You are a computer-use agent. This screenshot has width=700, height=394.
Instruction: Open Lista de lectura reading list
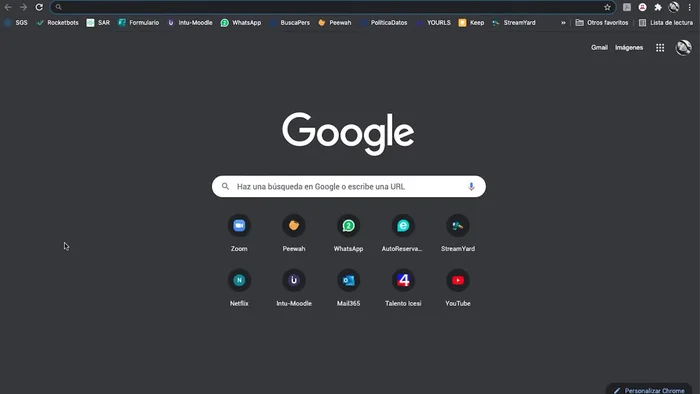[x=666, y=23]
